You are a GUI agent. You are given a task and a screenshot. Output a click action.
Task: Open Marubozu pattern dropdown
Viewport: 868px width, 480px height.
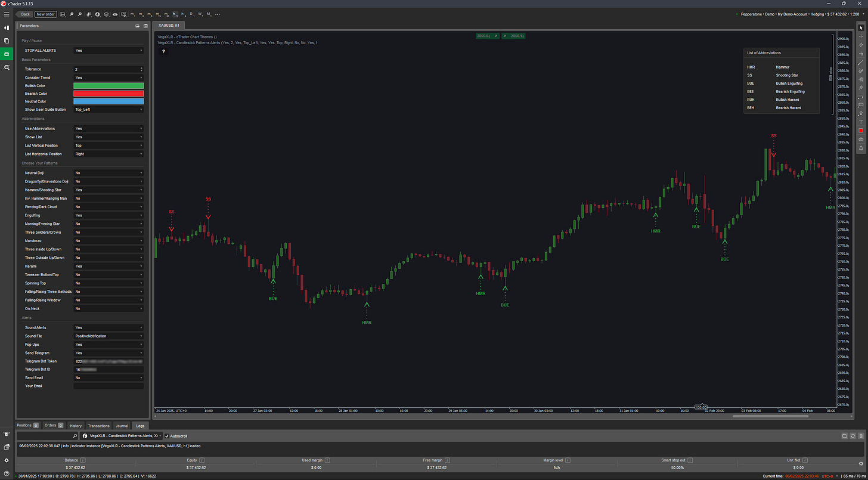108,241
